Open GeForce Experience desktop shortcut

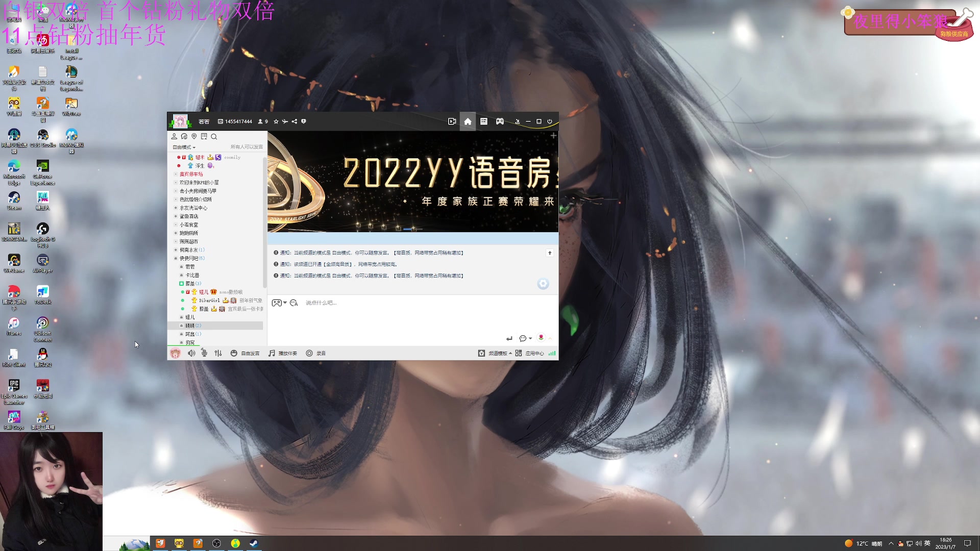pyautogui.click(x=43, y=172)
